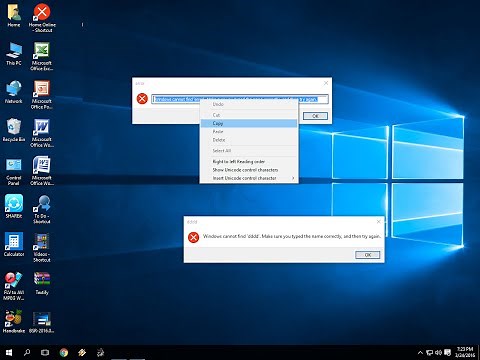
Task: Select the Word shortcut beside Recycle Bin
Action: tap(42, 133)
